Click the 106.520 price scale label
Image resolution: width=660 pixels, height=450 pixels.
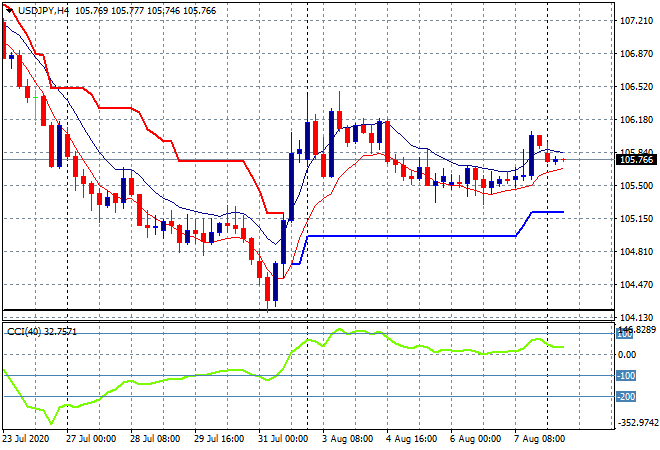click(636, 86)
